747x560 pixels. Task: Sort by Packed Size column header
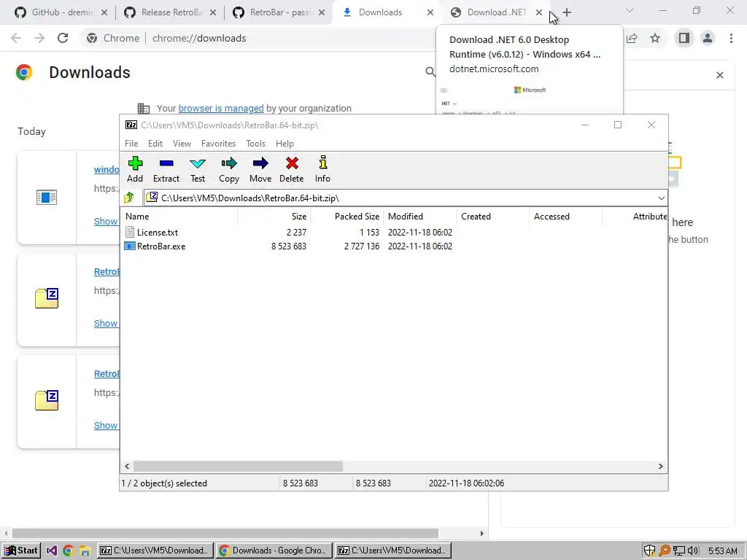coord(347,216)
